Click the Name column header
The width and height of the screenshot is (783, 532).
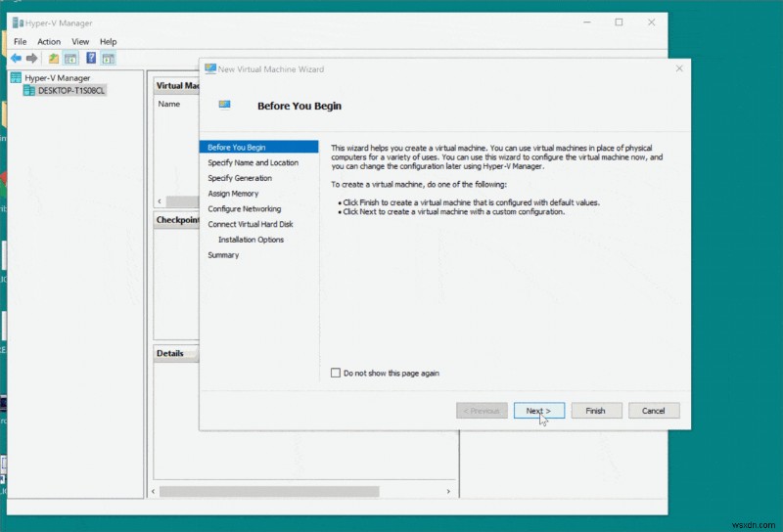click(x=168, y=104)
